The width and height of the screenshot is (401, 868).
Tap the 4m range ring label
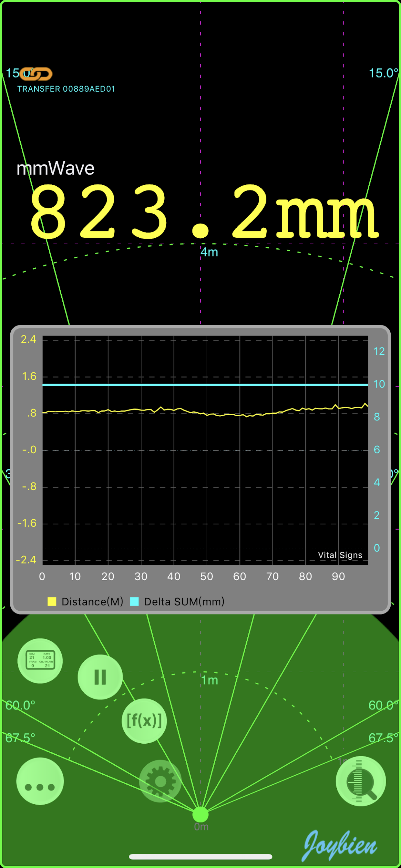tap(209, 252)
